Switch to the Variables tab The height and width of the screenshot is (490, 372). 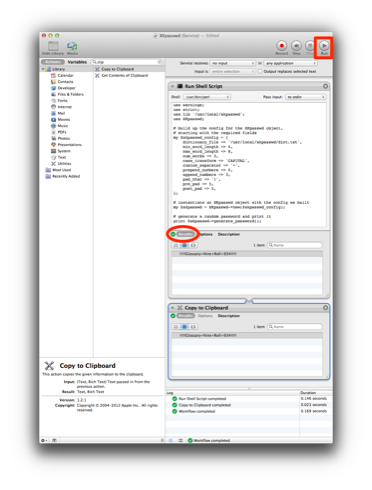coord(77,62)
